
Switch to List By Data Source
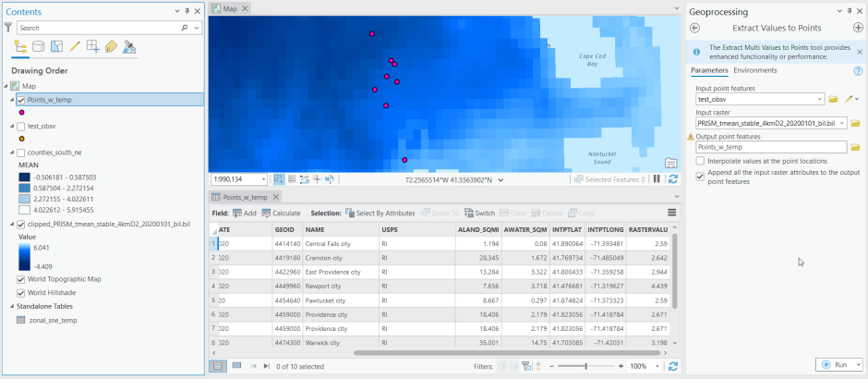(x=38, y=47)
